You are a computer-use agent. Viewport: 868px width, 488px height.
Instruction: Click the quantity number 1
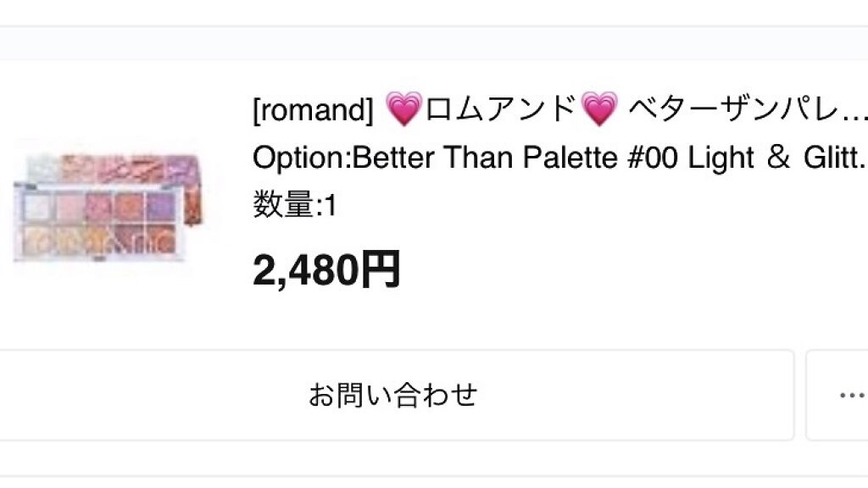click(331, 205)
